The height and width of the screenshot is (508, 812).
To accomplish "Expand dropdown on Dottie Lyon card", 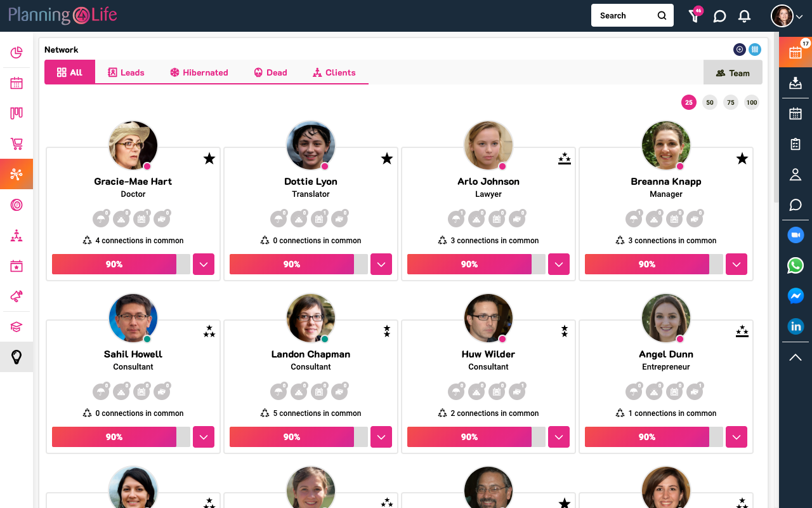I will (x=381, y=264).
